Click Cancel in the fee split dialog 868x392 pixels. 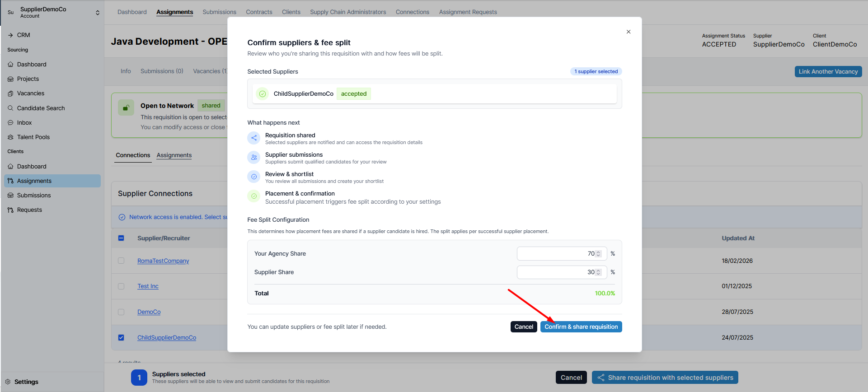point(524,327)
